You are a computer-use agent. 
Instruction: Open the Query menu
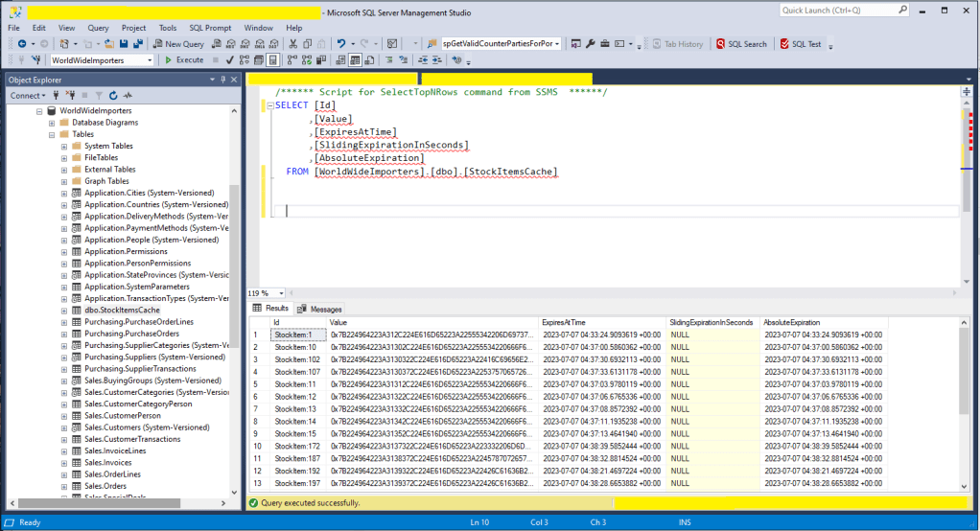click(x=98, y=28)
